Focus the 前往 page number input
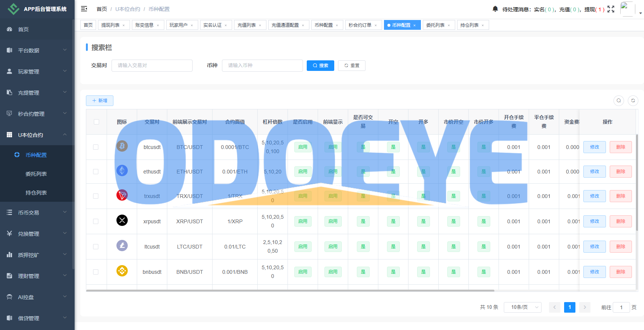Screen dimensions: 644x330 621,307
